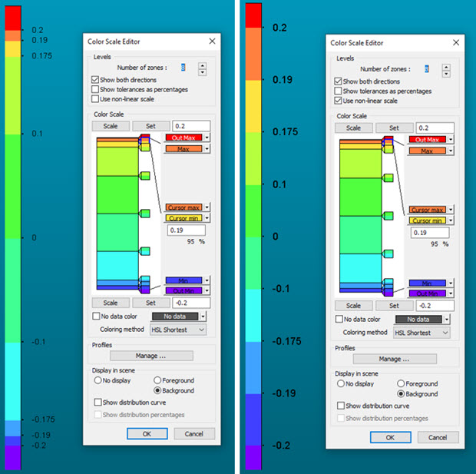This screenshot has height=474, width=476.
Task: Select 'Foreground' radio in left dialog
Action: (x=157, y=380)
